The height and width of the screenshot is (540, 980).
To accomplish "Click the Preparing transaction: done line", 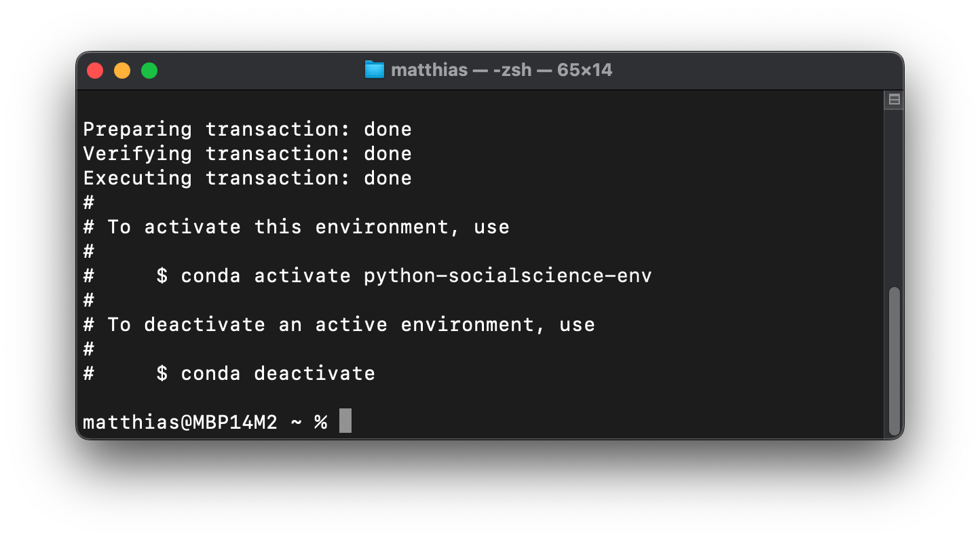I will [x=247, y=129].
